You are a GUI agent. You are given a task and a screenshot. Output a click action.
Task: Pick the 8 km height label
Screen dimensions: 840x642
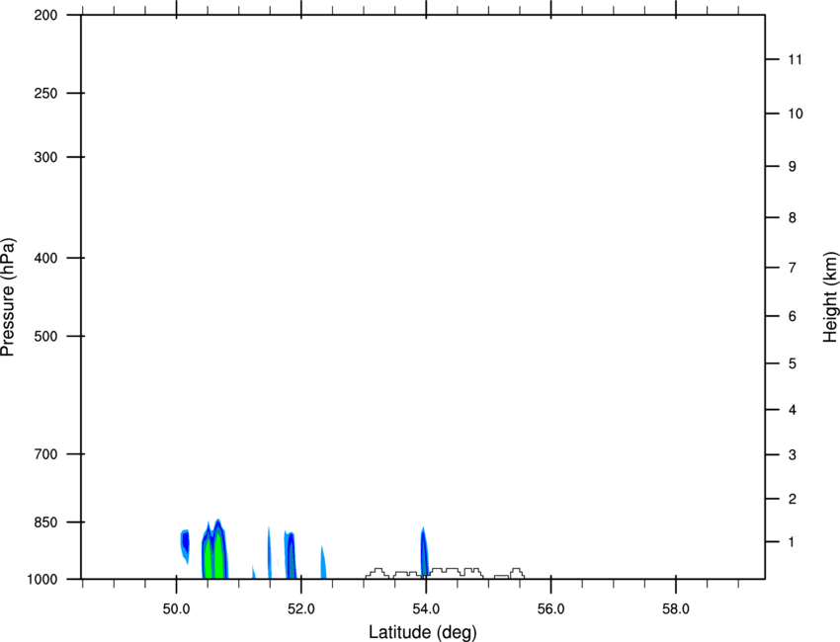point(793,217)
